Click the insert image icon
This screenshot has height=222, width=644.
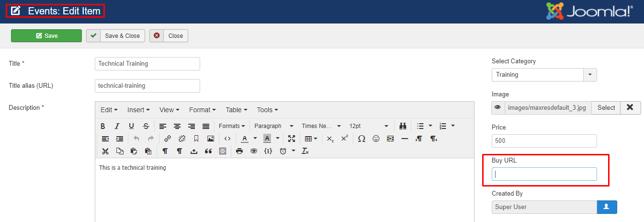tap(210, 139)
